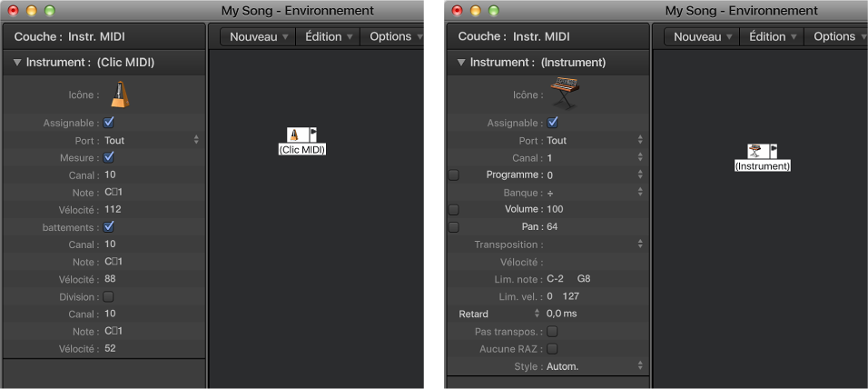The image size is (868, 389).
Task: Click the synthesizer keyboard icon in the Instrument inspector
Action: pos(565,92)
